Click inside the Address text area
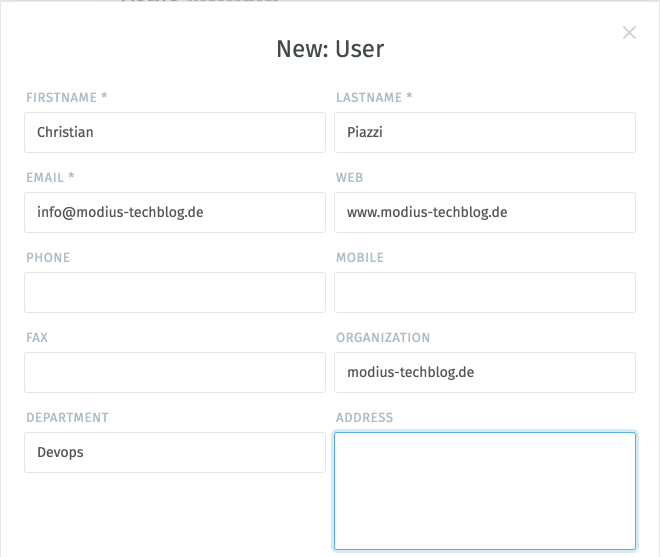660x557 pixels. pos(485,490)
